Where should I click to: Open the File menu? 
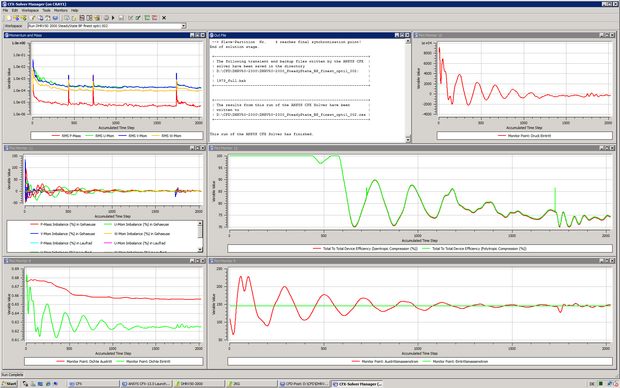tap(5, 10)
